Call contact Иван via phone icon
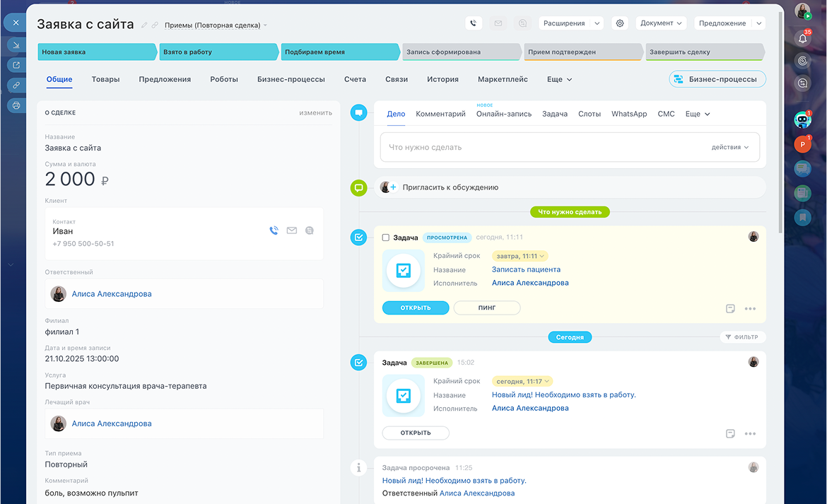827x504 pixels. click(x=274, y=230)
